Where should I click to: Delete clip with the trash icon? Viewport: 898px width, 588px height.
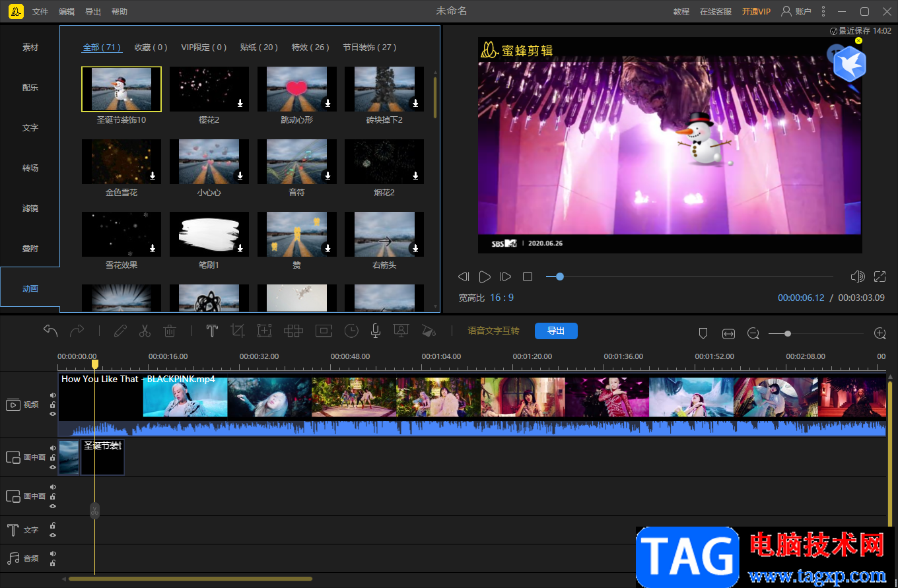coord(170,331)
